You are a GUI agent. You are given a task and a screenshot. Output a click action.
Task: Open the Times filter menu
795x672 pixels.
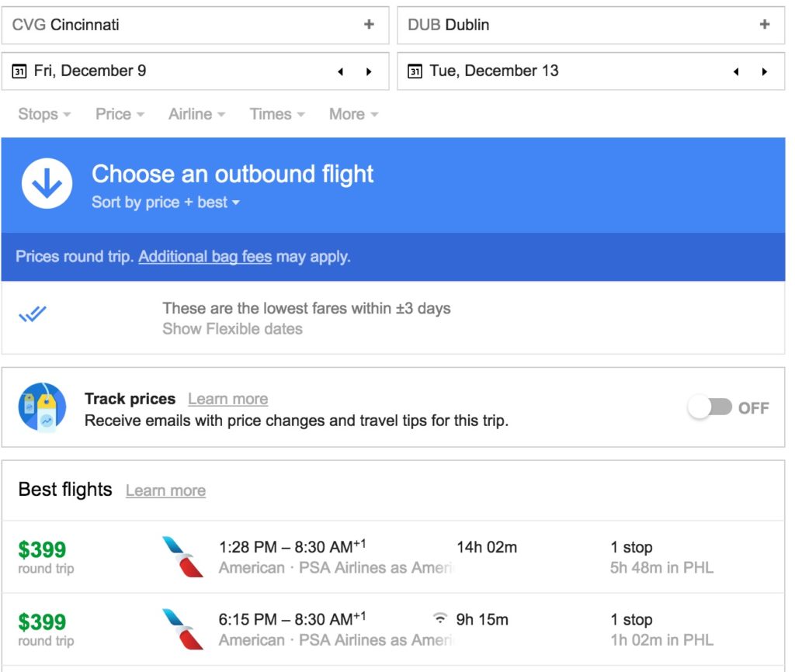coord(277,114)
